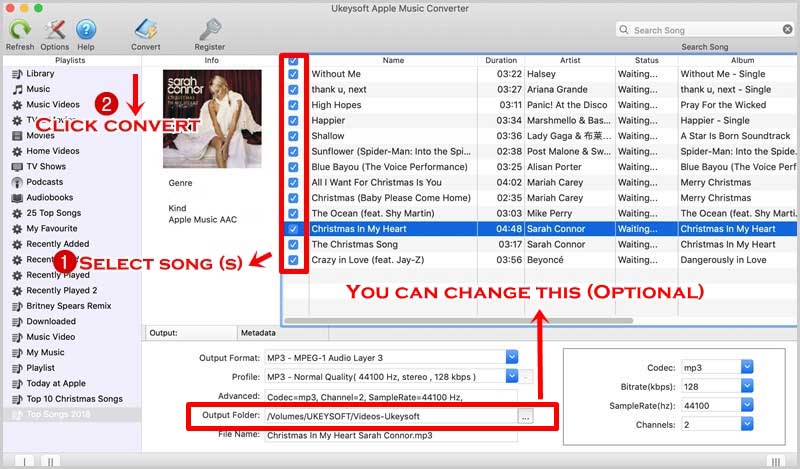
Task: Uncheck the Without Me song
Action: (293, 74)
